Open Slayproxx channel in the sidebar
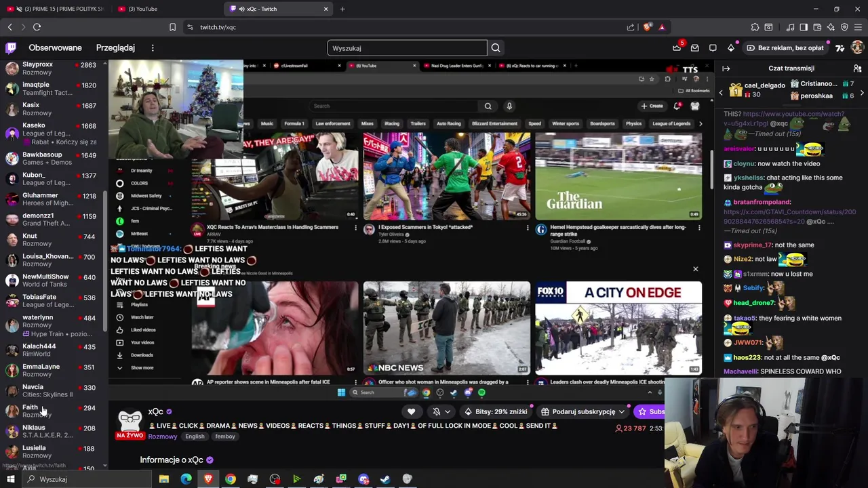The image size is (868, 488). pyautogui.click(x=52, y=68)
